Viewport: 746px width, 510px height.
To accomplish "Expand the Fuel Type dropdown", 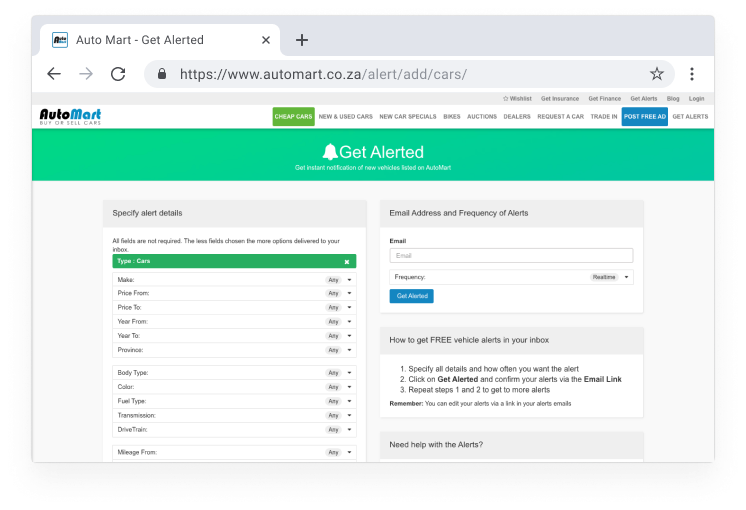I will tap(234, 402).
